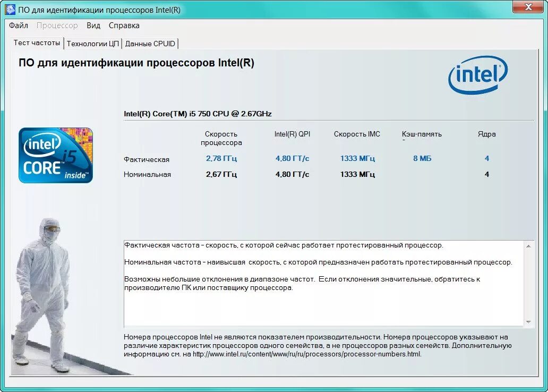Click the nominal speed value 2,67 ГГц
548x392 pixels.
pos(221,174)
